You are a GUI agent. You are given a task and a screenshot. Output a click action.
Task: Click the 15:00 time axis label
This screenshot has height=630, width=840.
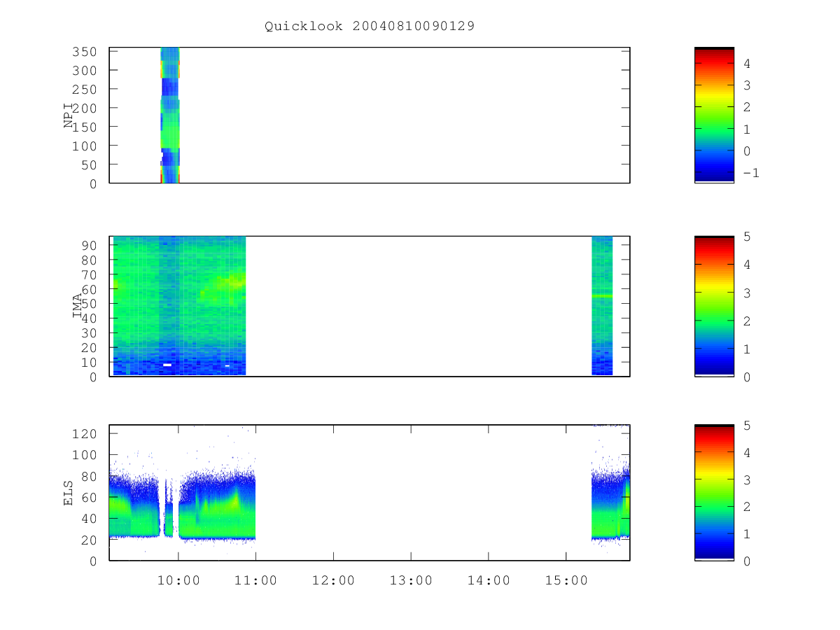[x=566, y=581]
